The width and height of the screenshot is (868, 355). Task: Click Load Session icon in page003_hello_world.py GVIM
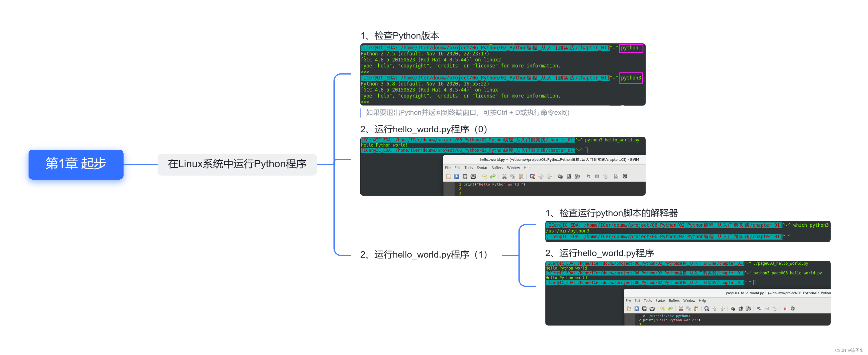pos(733,308)
